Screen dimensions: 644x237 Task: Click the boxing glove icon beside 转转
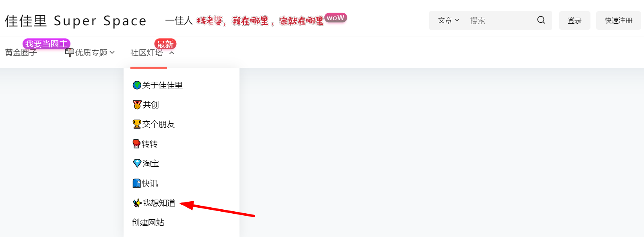click(137, 144)
